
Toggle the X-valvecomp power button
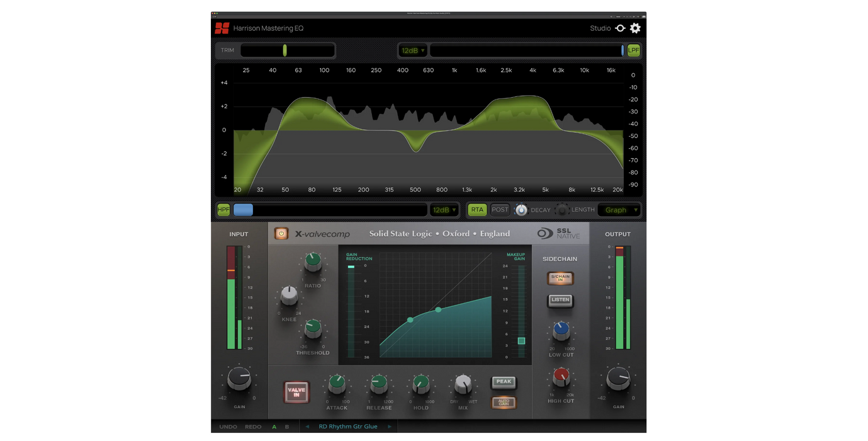click(x=281, y=234)
